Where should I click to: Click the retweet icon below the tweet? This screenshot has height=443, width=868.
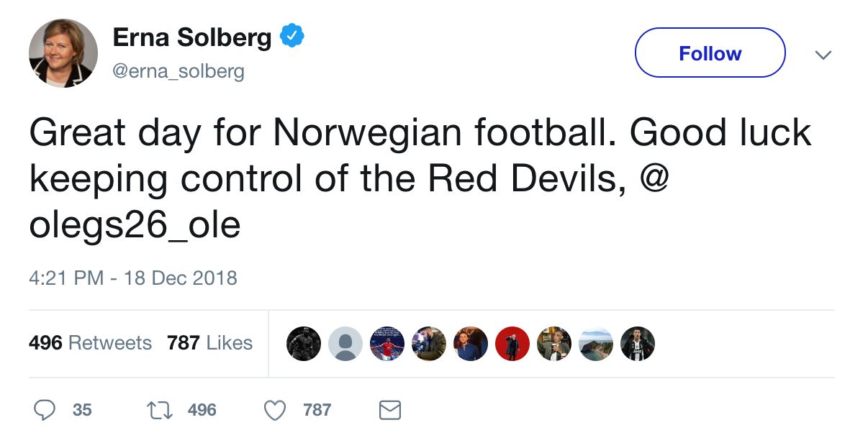(x=164, y=409)
